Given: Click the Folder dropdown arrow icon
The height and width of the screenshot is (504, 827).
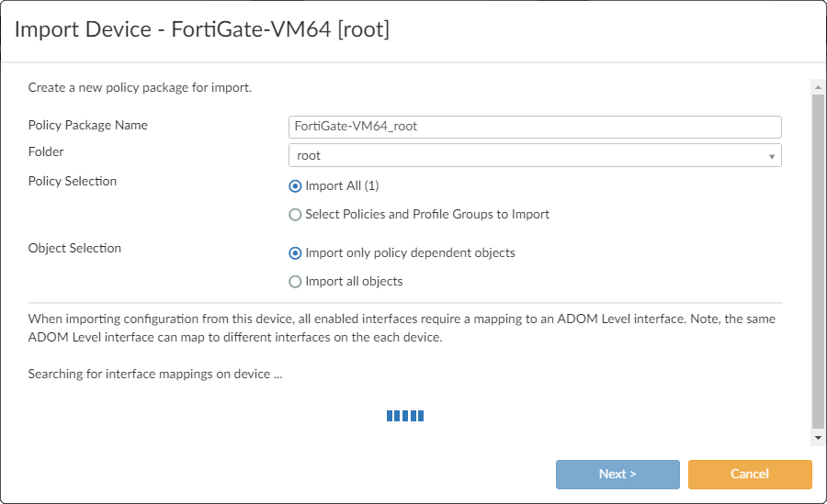Looking at the screenshot, I should 773,156.
